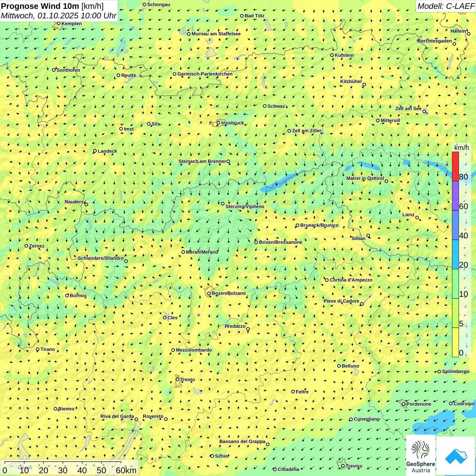The width and height of the screenshot is (476, 476).
Task: Click the red 80 km/h legend color
Action: 456,166
